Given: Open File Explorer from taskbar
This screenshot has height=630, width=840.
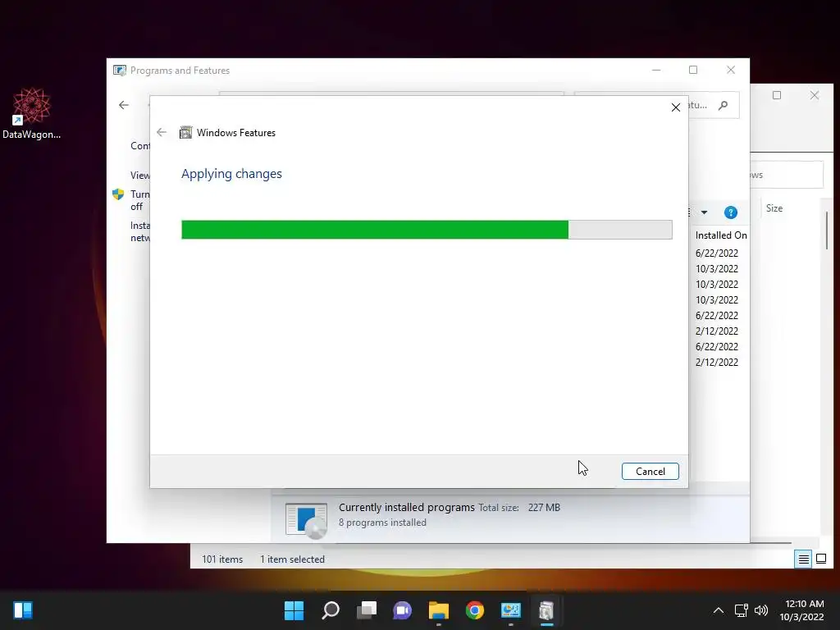Looking at the screenshot, I should pos(438,610).
